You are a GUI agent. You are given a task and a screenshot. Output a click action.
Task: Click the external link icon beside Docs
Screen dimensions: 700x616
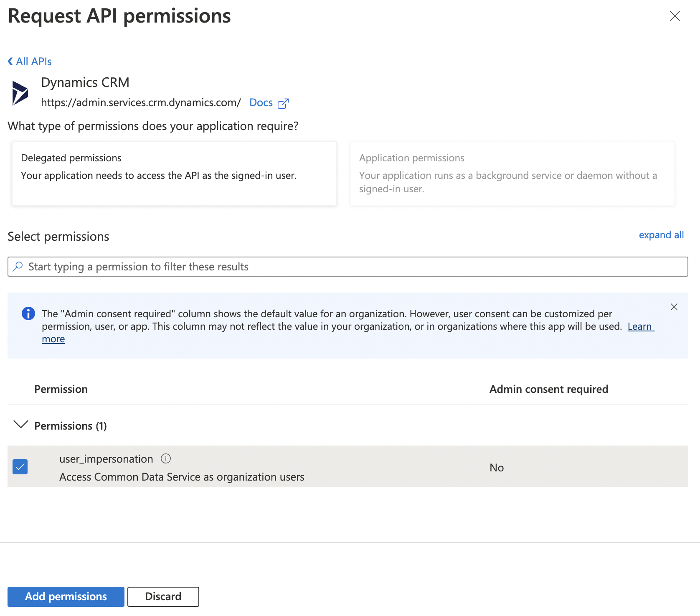[x=283, y=103]
